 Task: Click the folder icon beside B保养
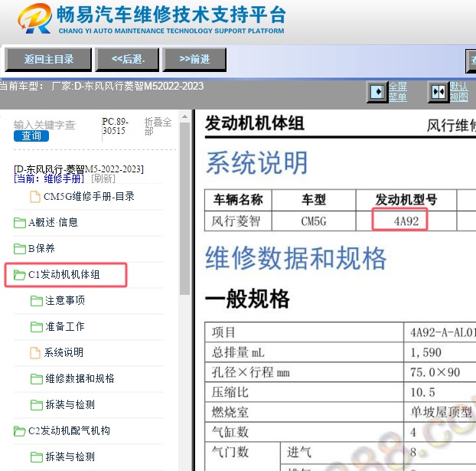click(20, 249)
